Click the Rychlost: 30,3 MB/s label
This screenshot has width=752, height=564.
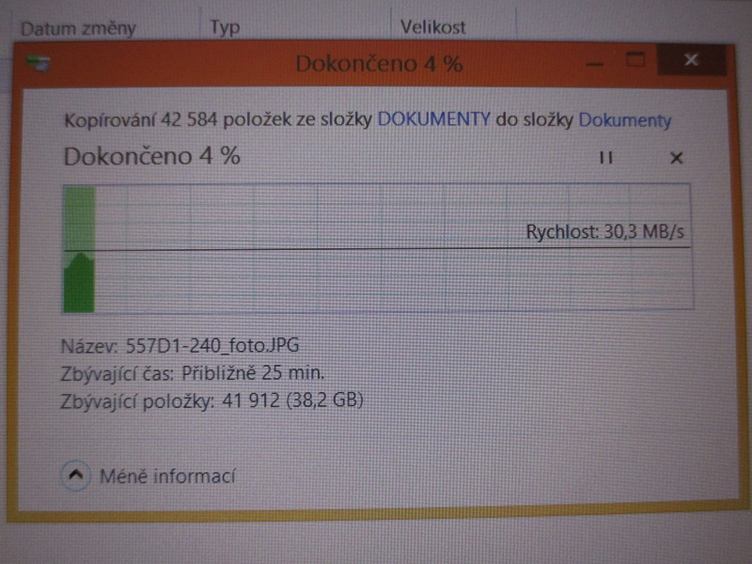click(x=605, y=232)
